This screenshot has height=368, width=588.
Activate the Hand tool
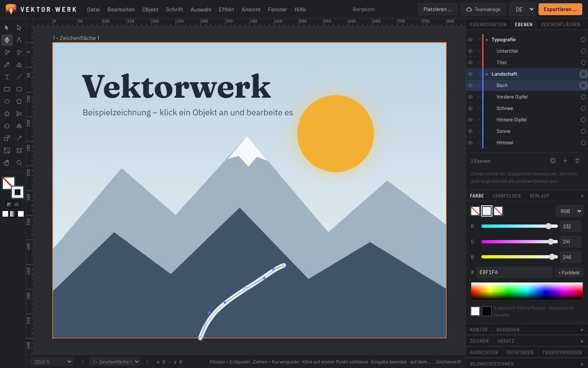pyautogui.click(x=7, y=163)
